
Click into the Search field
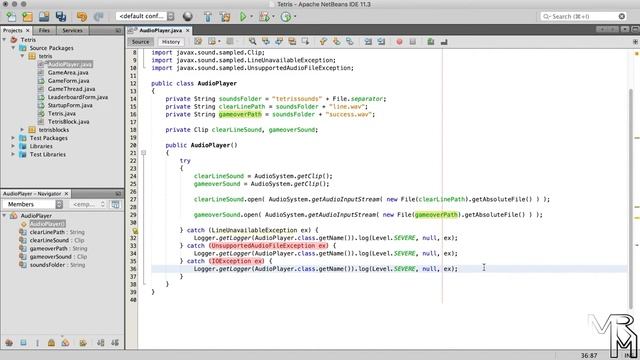point(583,16)
